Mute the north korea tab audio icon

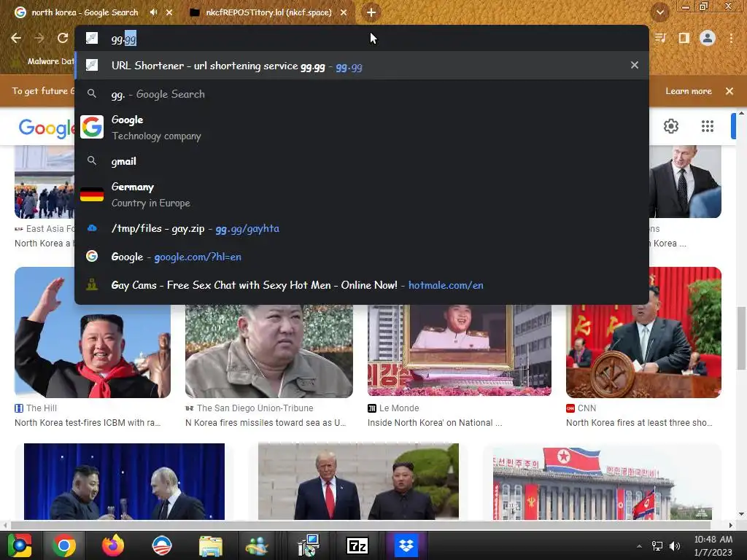click(153, 12)
